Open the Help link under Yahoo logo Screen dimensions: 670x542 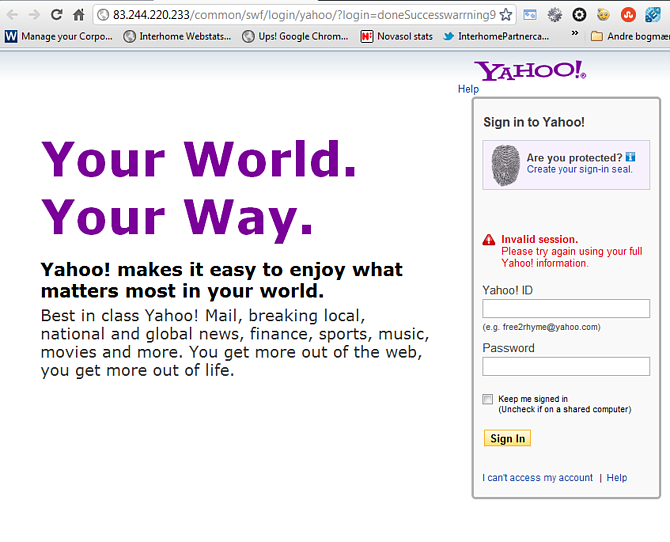click(468, 89)
